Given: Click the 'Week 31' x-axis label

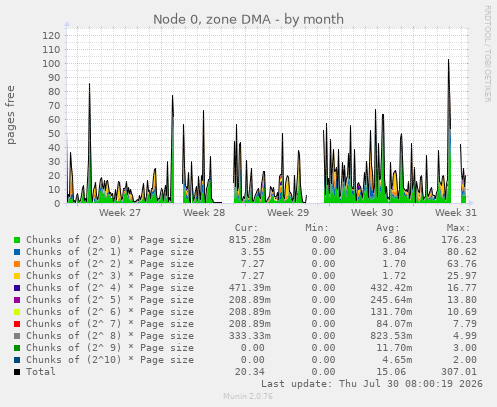Looking at the screenshot, I should (x=456, y=213).
